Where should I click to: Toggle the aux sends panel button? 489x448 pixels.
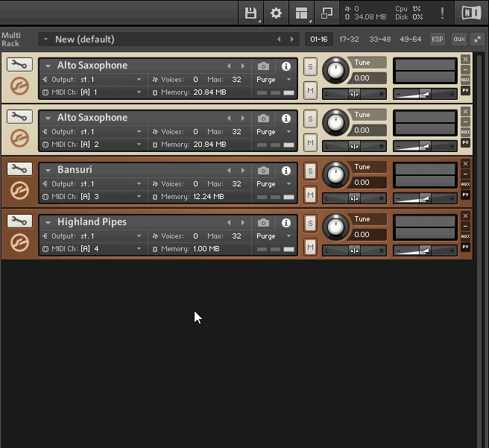coord(459,40)
